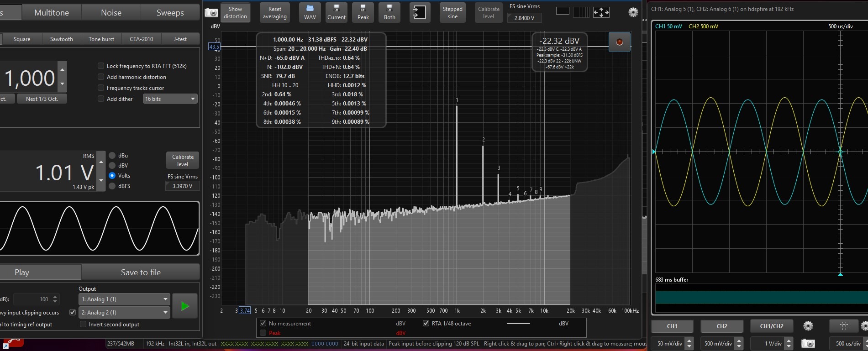Open WAV file in RTA toolbar

(x=310, y=13)
